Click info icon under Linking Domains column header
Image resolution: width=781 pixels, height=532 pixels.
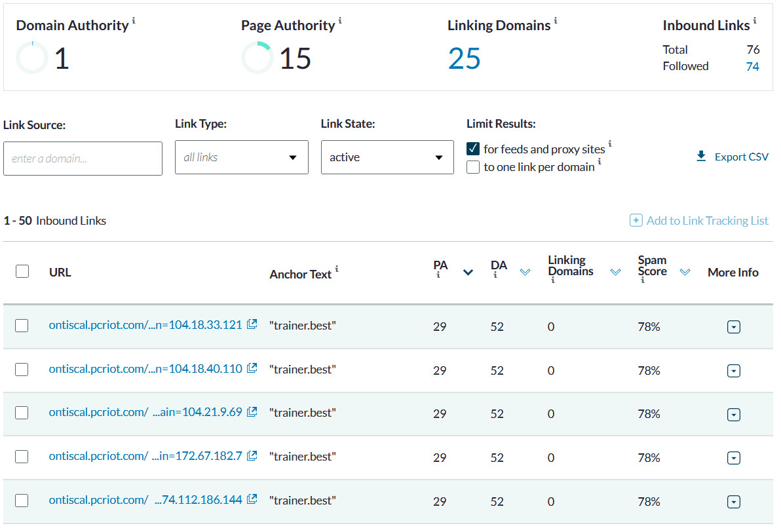point(552,280)
